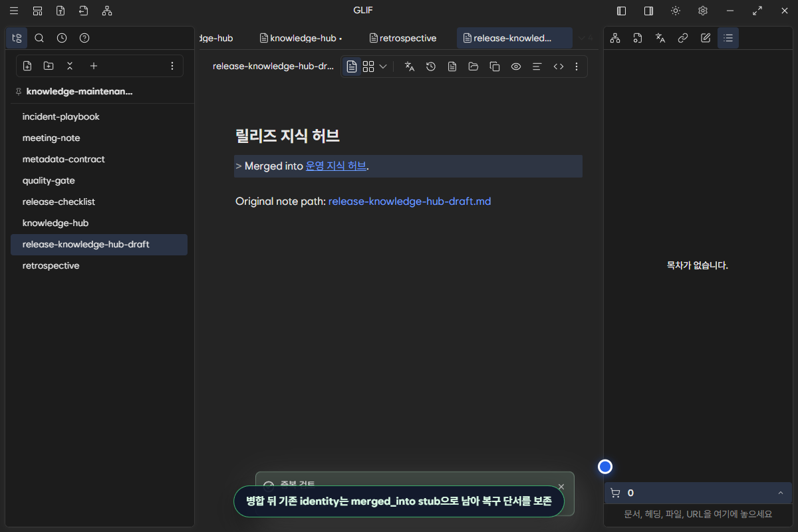Open the hamburger main menu
798x532 pixels.
pyautogui.click(x=14, y=11)
